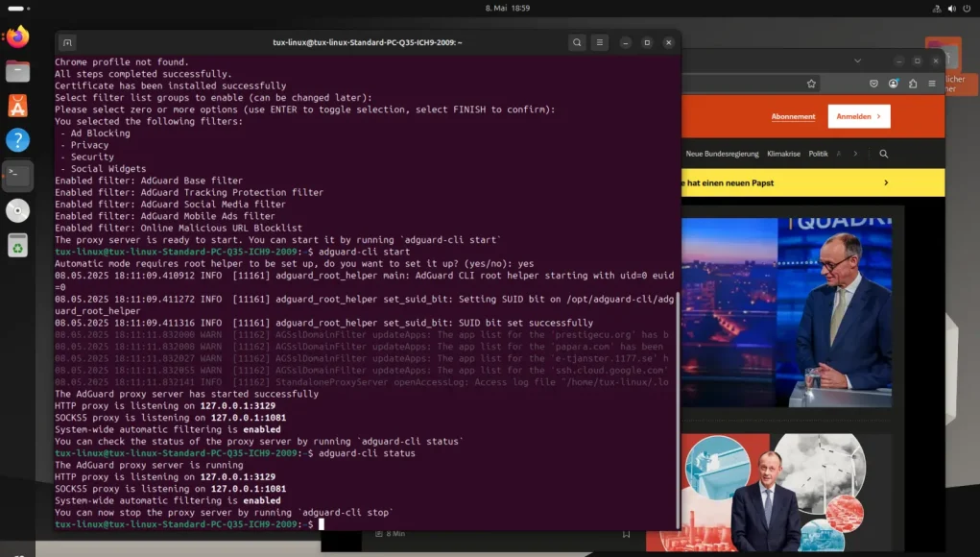Select the Klimakrise navigation item
The width and height of the screenshot is (980, 557).
[782, 154]
